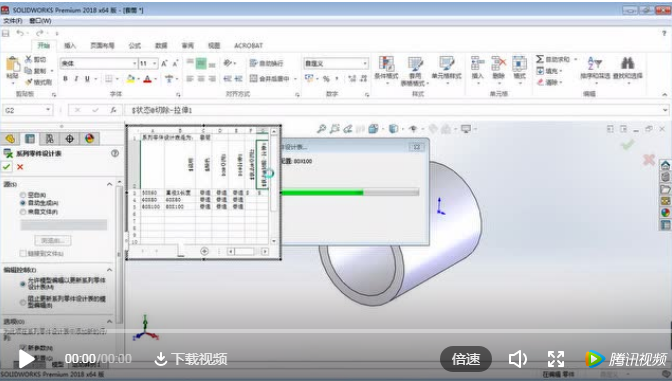This screenshot has height=381, width=672.
Task: Open the DimXpert crosshair tab icon
Action: 69,138
